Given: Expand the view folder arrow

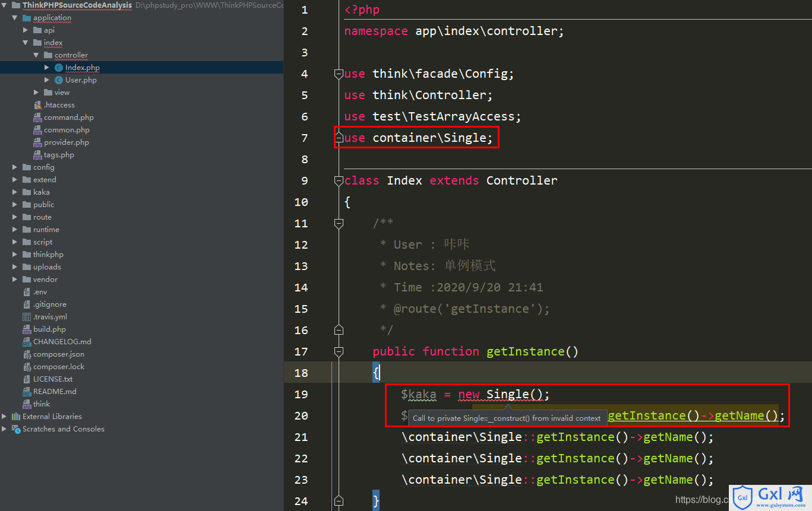Looking at the screenshot, I should [36, 93].
